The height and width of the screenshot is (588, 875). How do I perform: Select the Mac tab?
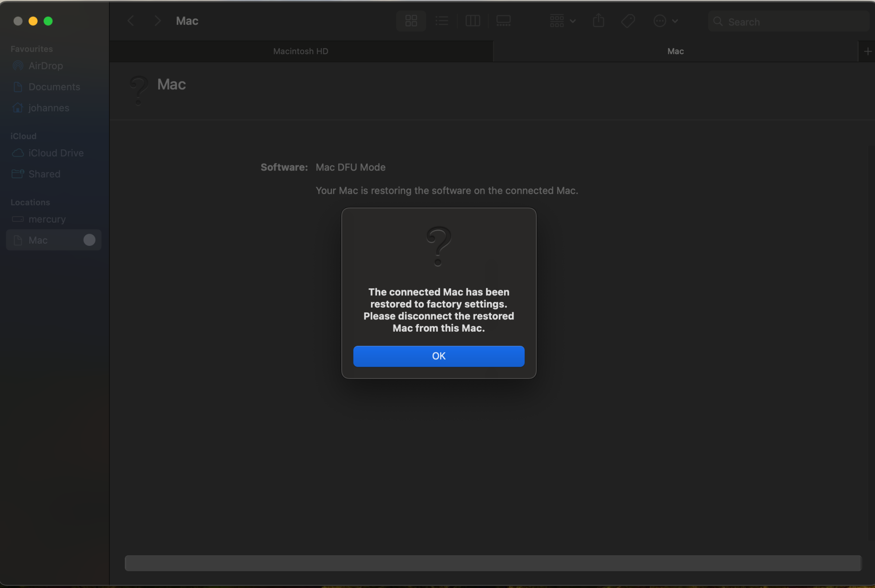[x=675, y=51]
